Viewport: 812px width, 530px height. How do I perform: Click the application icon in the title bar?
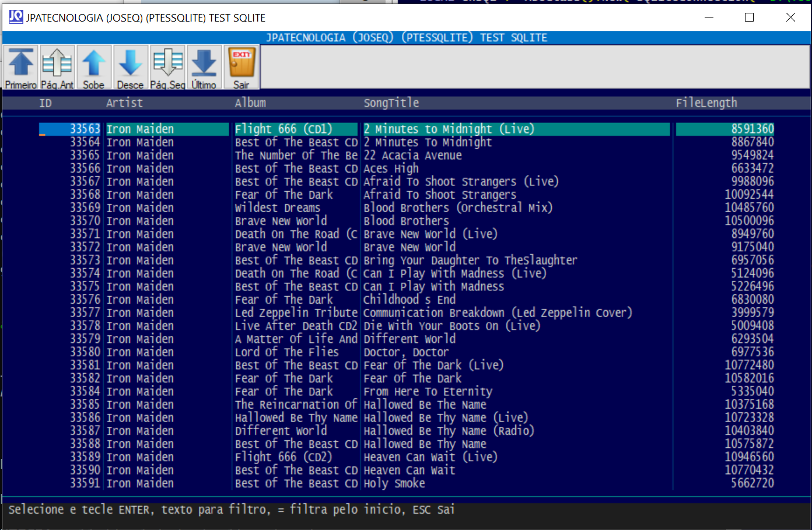coord(16,17)
